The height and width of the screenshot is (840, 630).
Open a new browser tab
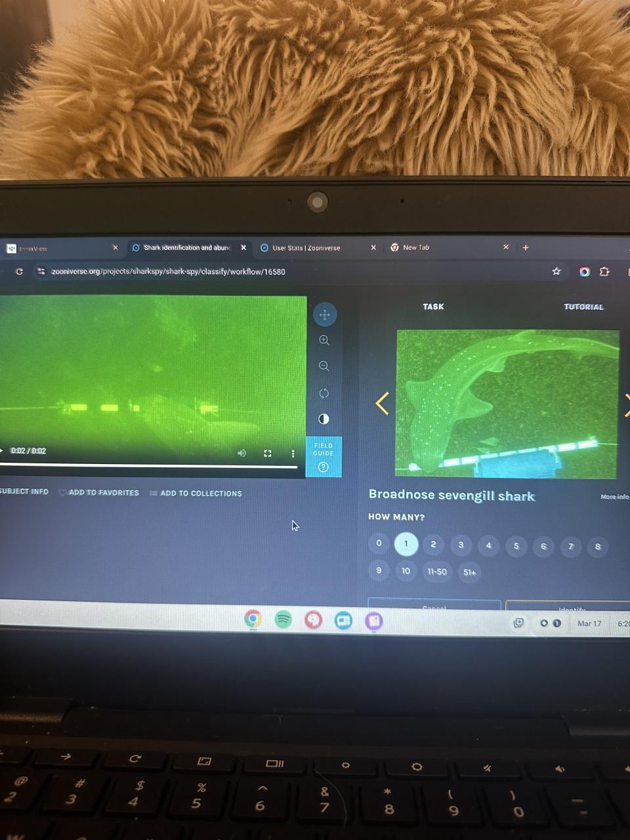(x=525, y=247)
